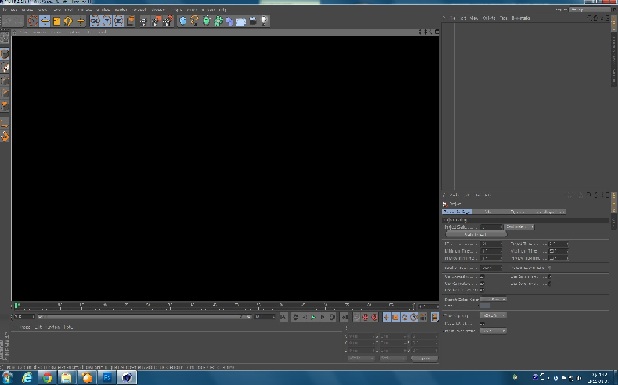Click Apply in coordinate manager

point(424,358)
